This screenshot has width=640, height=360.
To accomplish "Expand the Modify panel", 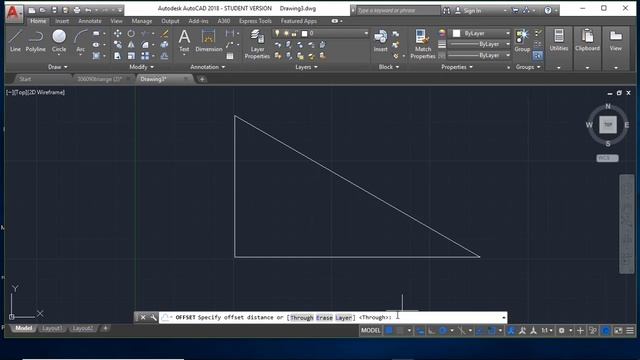I will (142, 67).
